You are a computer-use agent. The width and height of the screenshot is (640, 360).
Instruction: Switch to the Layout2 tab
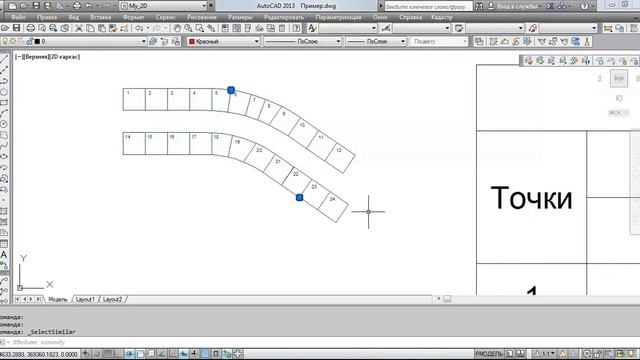(112, 299)
